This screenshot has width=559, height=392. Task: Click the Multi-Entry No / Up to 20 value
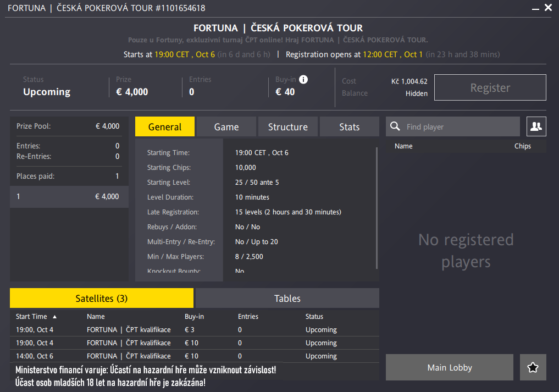(257, 241)
